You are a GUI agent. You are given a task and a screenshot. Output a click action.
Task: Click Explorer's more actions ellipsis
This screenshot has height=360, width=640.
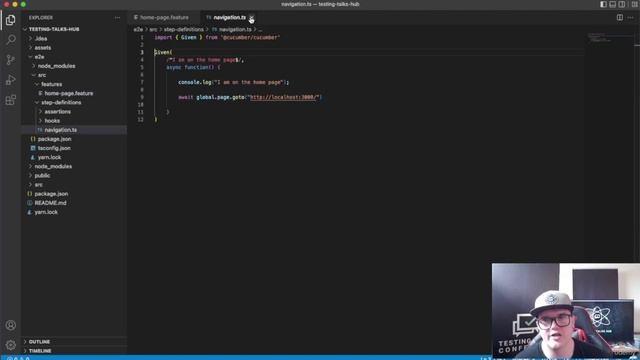click(118, 18)
